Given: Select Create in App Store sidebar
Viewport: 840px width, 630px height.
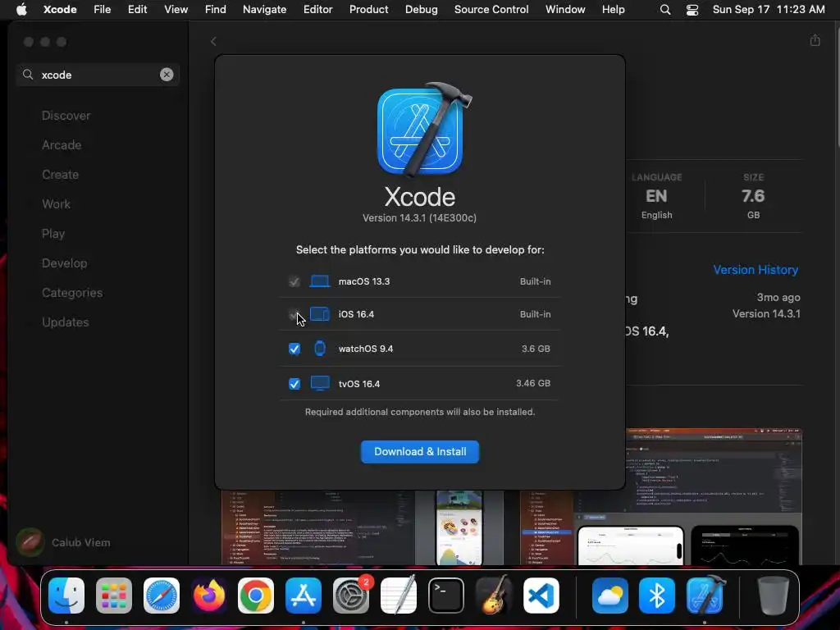Looking at the screenshot, I should [60, 175].
